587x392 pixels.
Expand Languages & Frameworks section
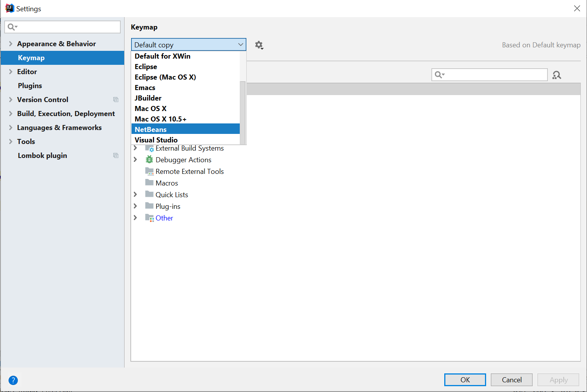click(x=10, y=128)
